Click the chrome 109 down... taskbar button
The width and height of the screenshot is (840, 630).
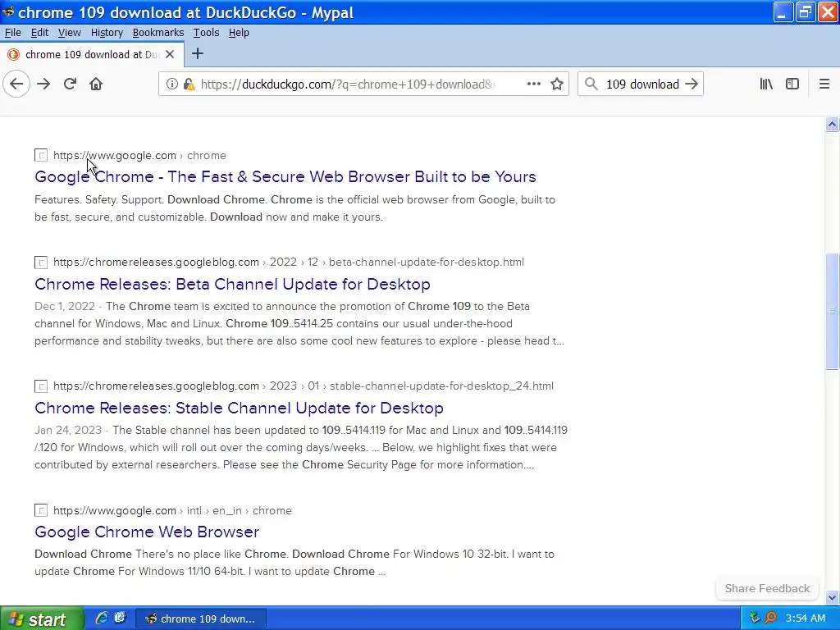(x=201, y=619)
